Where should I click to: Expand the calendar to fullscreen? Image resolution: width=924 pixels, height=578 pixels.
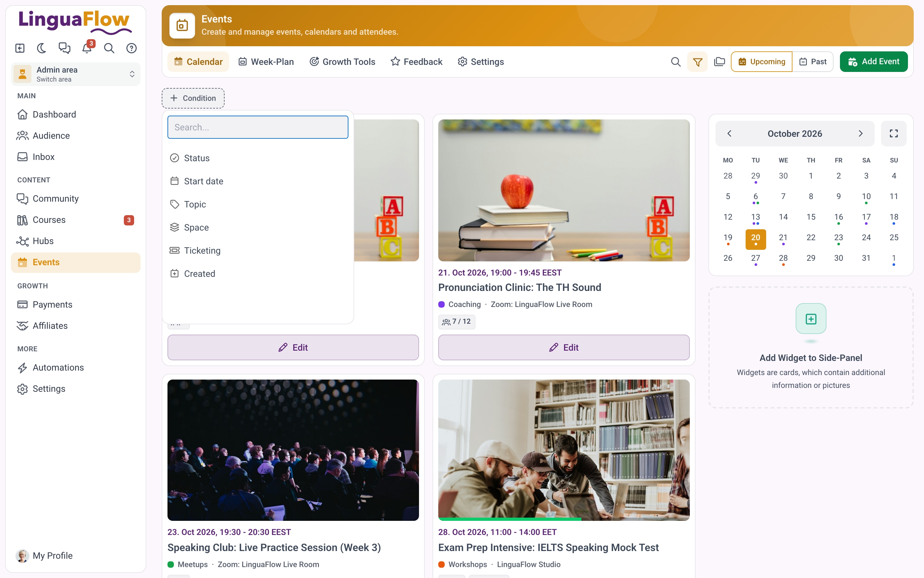[894, 133]
